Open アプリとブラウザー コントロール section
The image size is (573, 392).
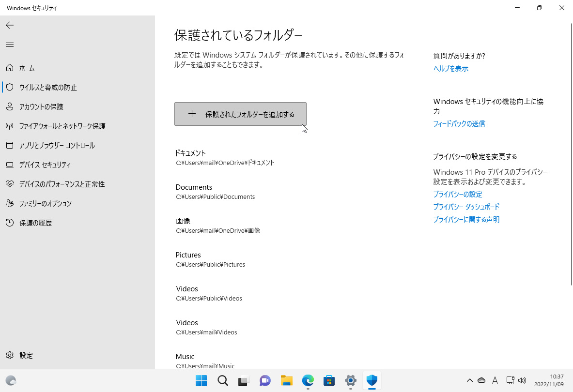[x=57, y=145]
